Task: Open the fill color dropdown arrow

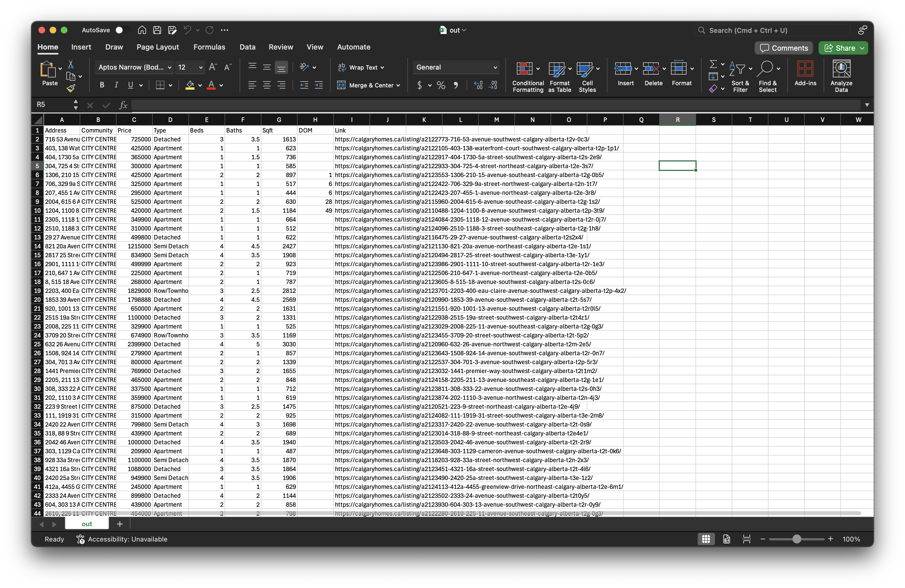Action: [x=200, y=85]
